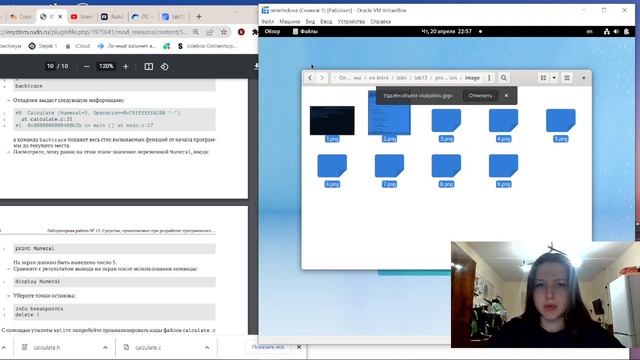The image size is (640, 360).
Task: Zoom in the PDF viewer
Action: click(x=126, y=67)
